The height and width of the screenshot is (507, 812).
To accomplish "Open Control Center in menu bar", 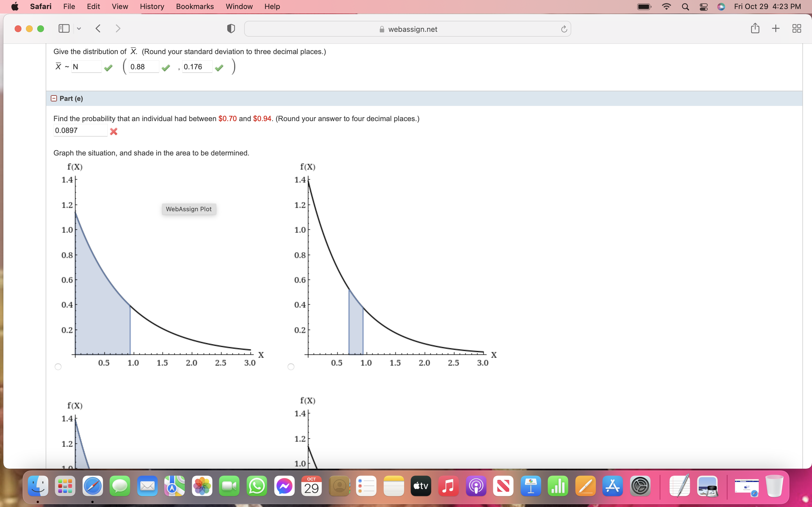I will (x=704, y=7).
